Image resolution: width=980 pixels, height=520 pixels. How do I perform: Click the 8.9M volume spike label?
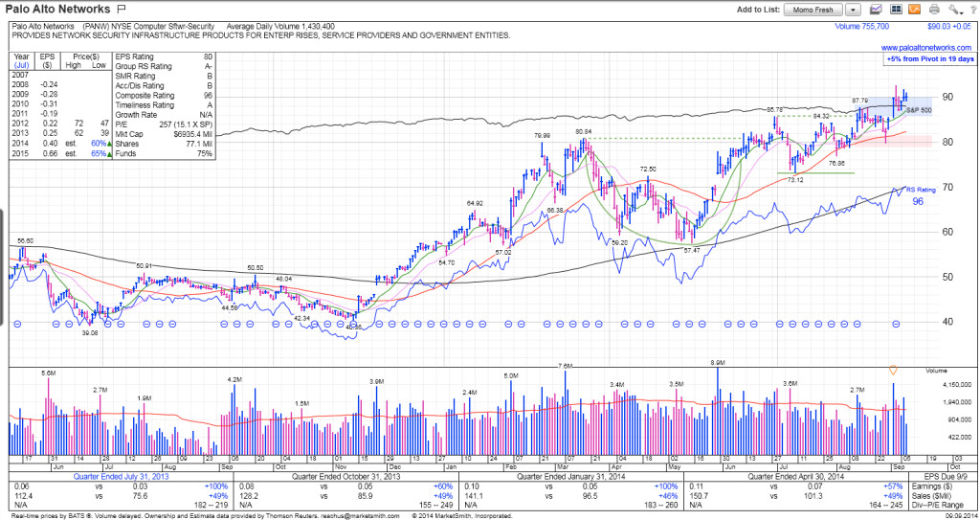click(717, 363)
